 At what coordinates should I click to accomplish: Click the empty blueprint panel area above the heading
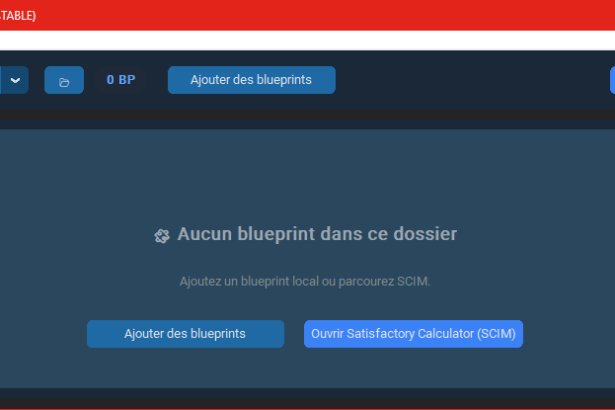tap(300, 170)
